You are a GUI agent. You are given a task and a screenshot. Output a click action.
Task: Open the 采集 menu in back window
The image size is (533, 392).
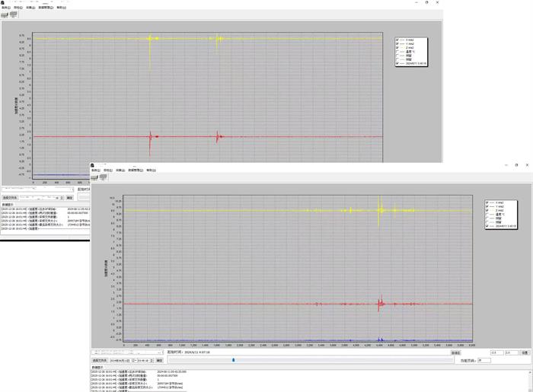point(30,8)
